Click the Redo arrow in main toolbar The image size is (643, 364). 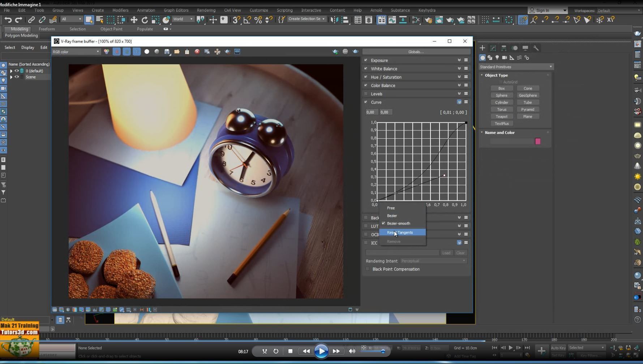pos(18,20)
